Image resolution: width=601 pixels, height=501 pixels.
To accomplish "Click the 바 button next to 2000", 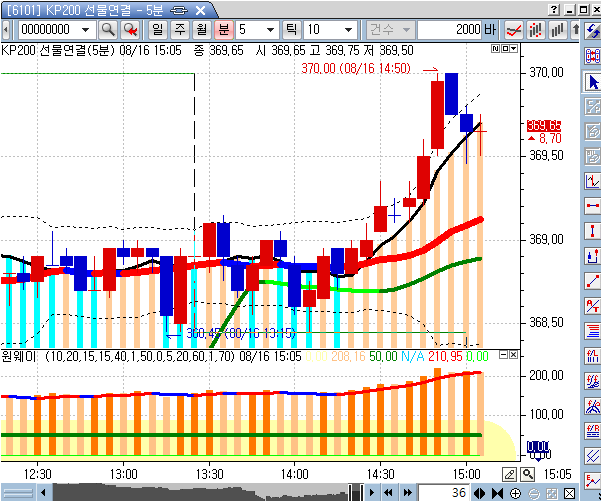I will (x=490, y=30).
